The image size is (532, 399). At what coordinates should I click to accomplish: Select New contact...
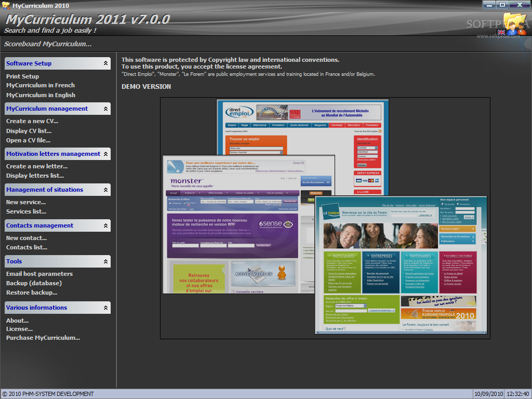click(x=26, y=238)
